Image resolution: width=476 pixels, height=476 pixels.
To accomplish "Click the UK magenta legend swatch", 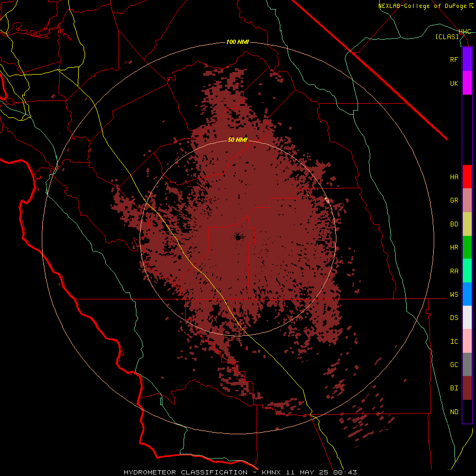I will tap(467, 83).
